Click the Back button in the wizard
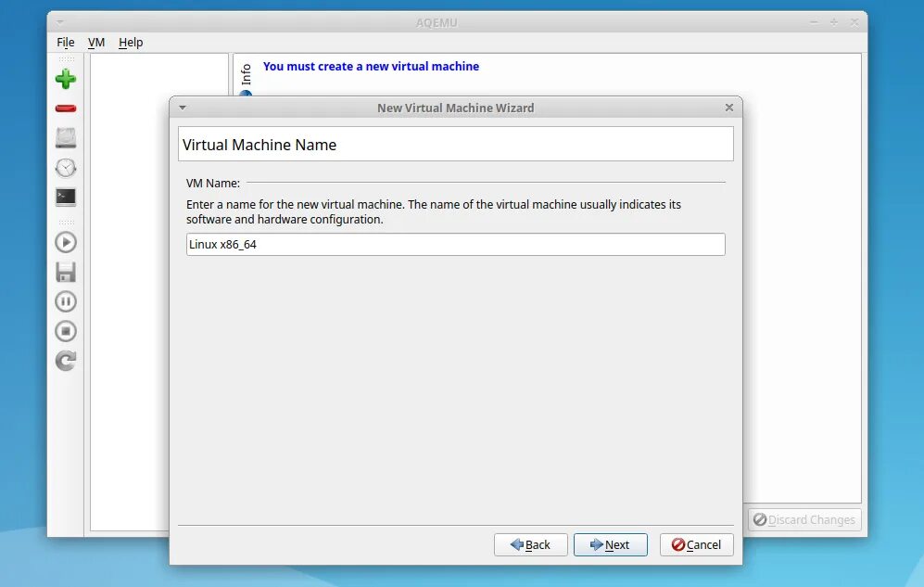The height and width of the screenshot is (587, 924). (x=530, y=544)
